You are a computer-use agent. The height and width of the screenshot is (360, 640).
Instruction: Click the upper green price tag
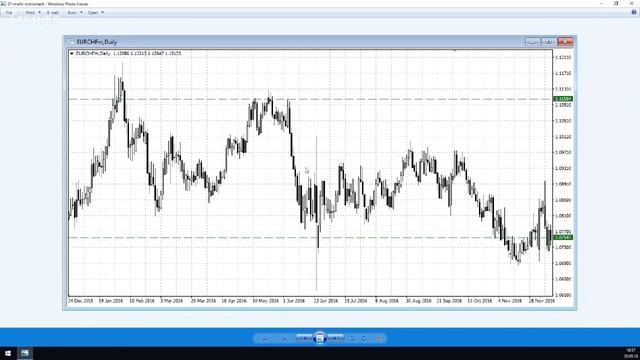tap(563, 99)
